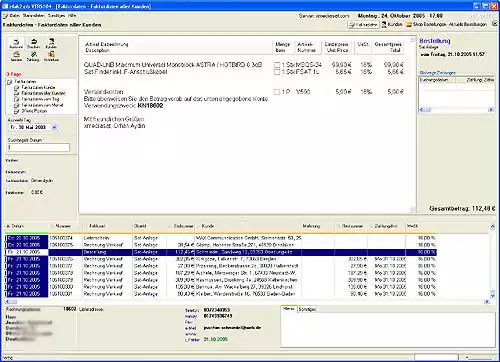Viewport: 500px width, 362px height.
Task: Click Gesamtbetrag 112,48 € total
Action: (462, 209)
